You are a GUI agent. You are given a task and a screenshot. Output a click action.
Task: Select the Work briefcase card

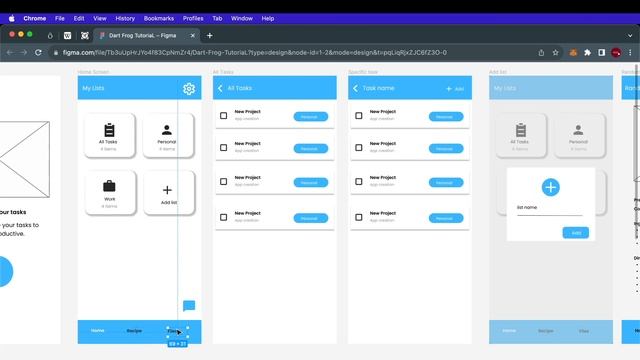(x=110, y=193)
